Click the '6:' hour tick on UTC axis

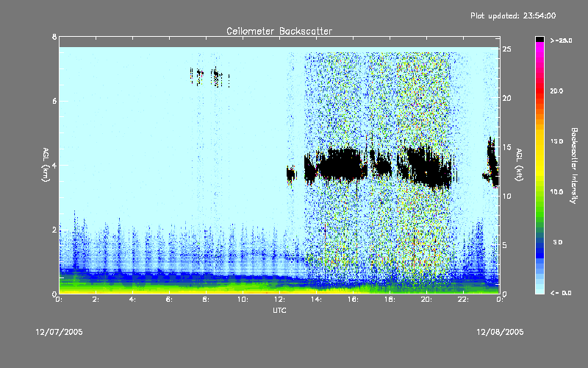coord(169,300)
